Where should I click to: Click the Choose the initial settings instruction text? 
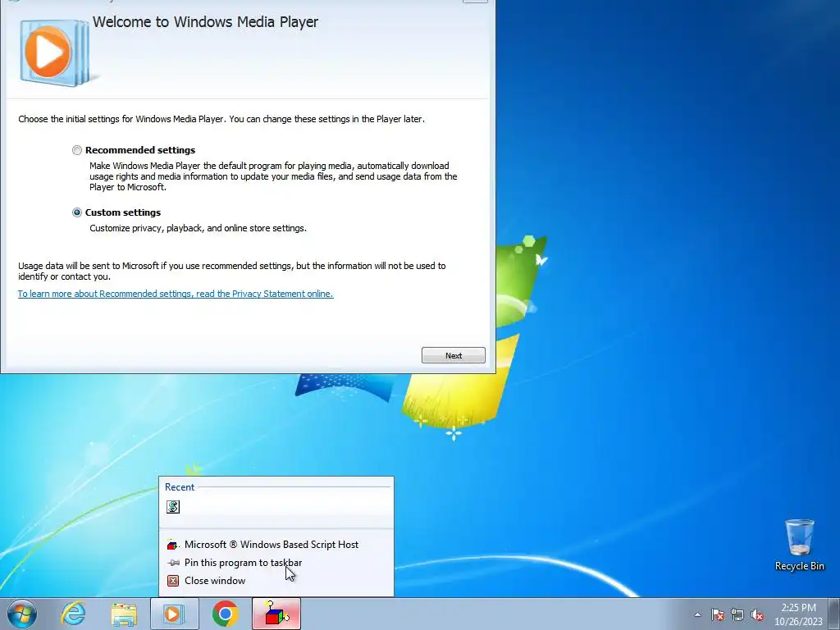click(221, 119)
